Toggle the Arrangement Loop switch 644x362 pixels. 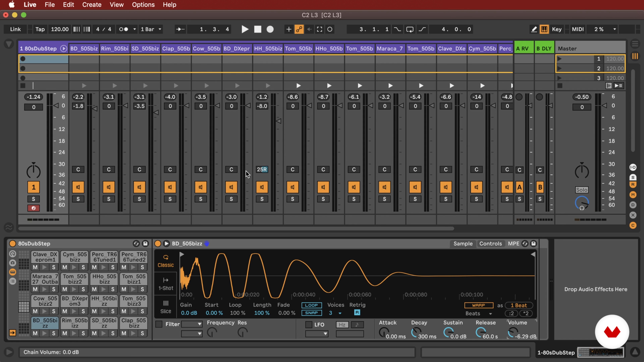pos(410,29)
